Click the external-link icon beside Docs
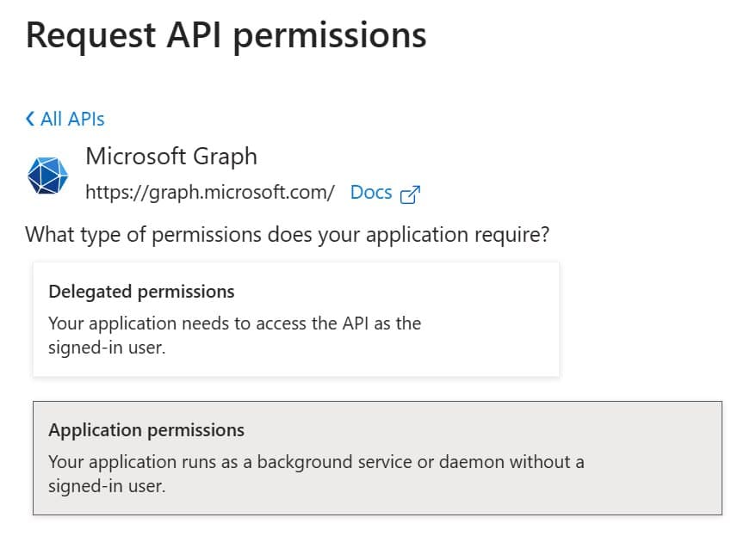756x536 pixels. pos(408,194)
